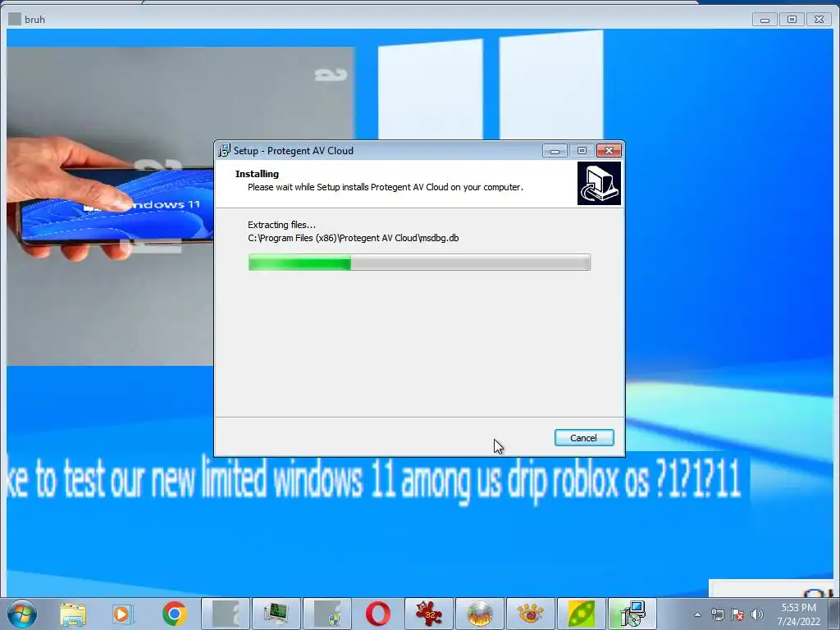
Task: Click the installer computer graphic in dialog header
Action: click(x=599, y=183)
